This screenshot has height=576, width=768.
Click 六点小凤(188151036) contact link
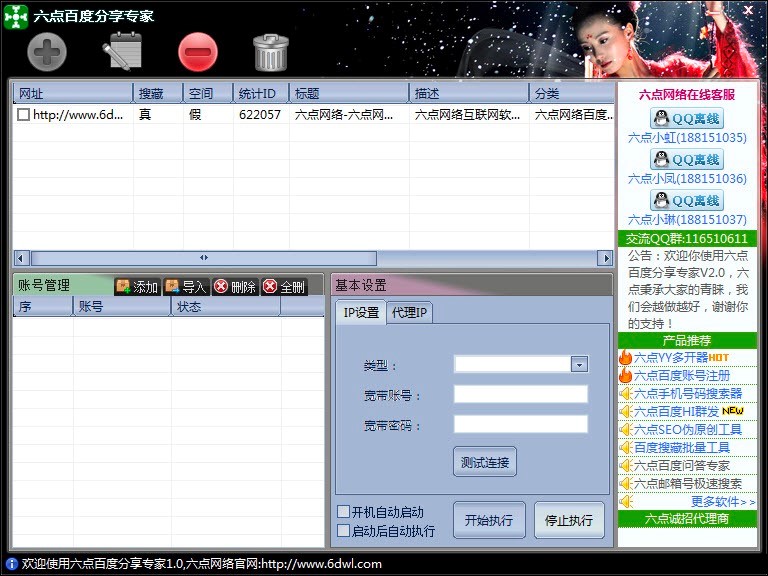coord(687,179)
